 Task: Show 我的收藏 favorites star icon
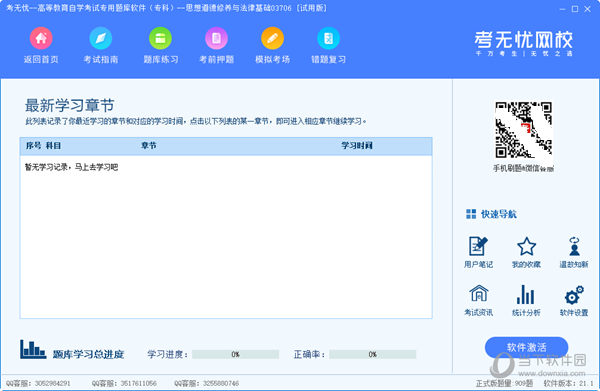[527, 246]
